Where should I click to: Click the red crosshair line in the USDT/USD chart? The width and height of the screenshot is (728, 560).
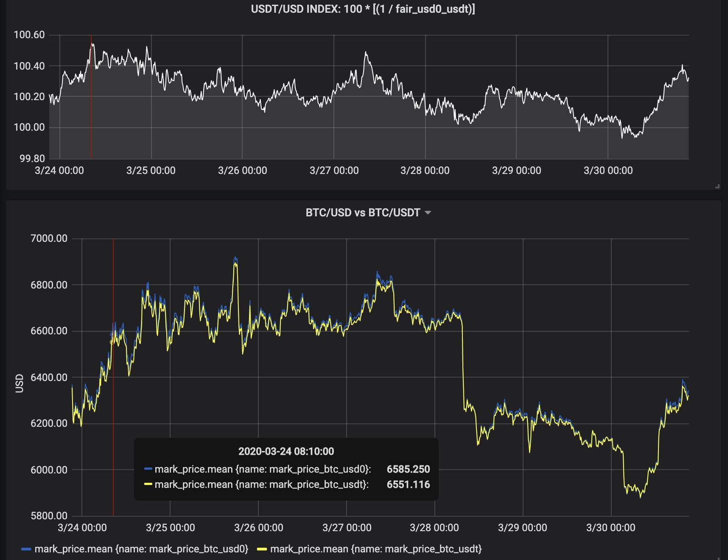coord(91,106)
